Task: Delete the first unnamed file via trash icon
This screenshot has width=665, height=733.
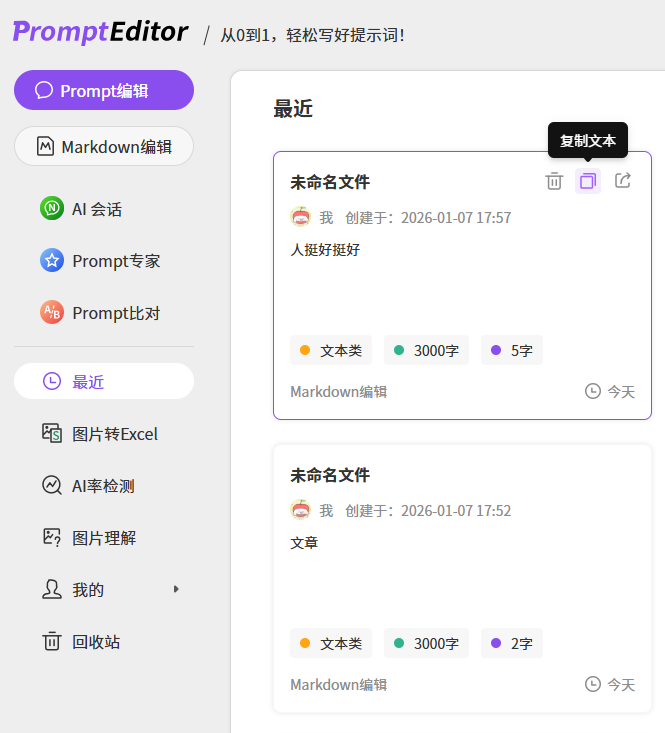Action: (554, 181)
